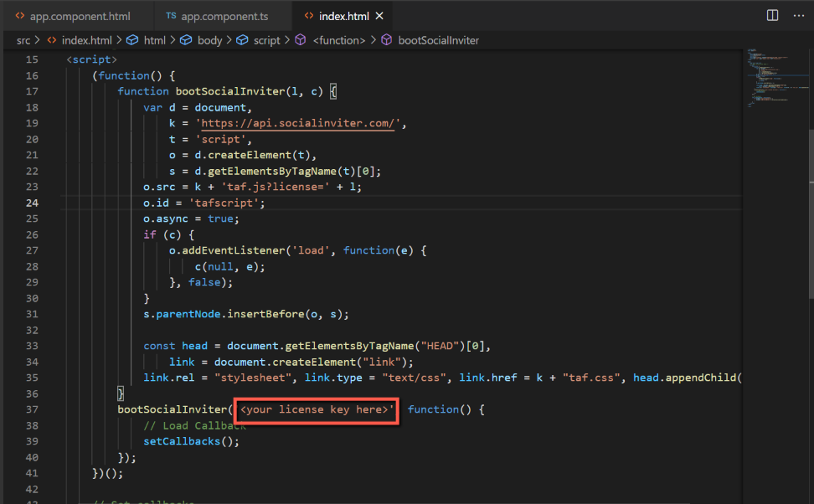Expand the chevron after index.html breadcrumb
This screenshot has width=814, height=504.
pyautogui.click(x=120, y=40)
